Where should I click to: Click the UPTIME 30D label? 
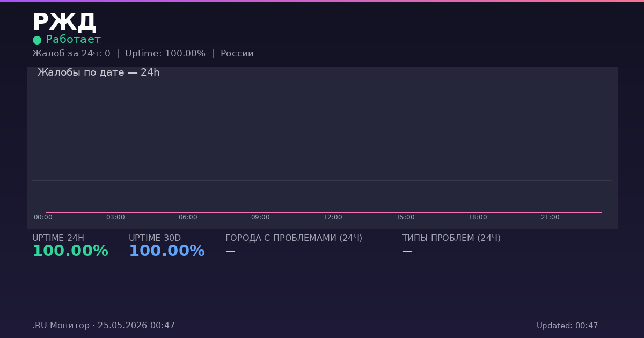click(155, 238)
